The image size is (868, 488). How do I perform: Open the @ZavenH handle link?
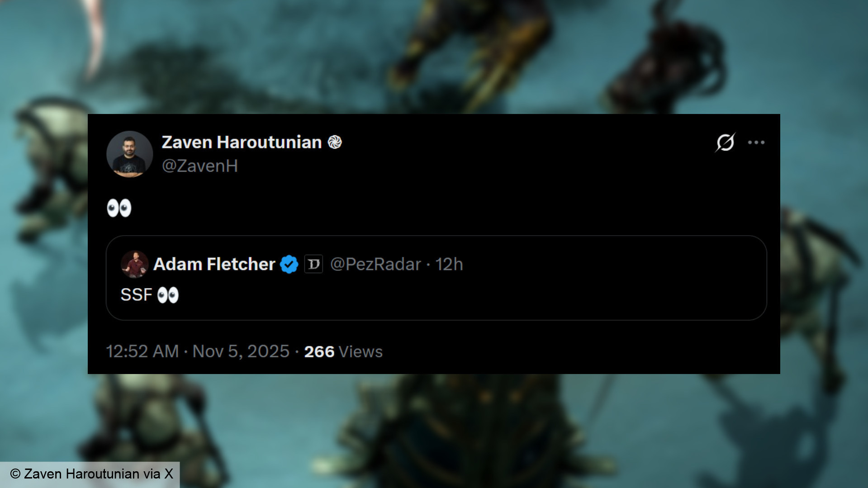coord(200,166)
